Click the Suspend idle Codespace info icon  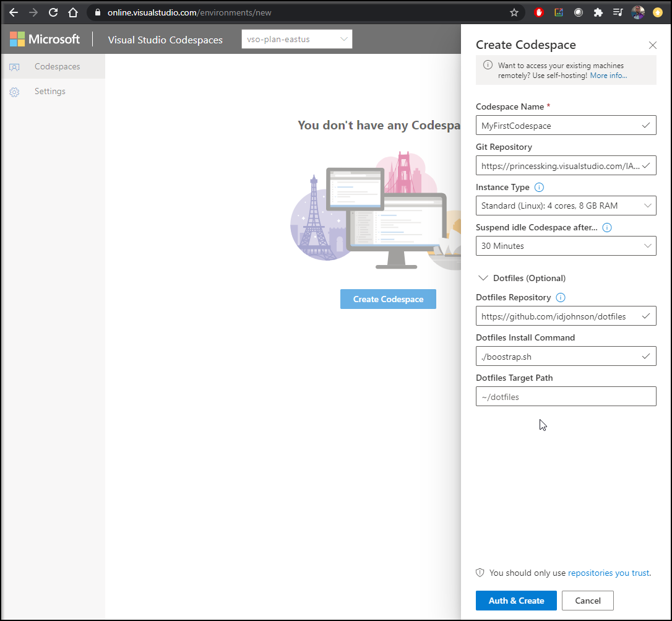tap(607, 227)
